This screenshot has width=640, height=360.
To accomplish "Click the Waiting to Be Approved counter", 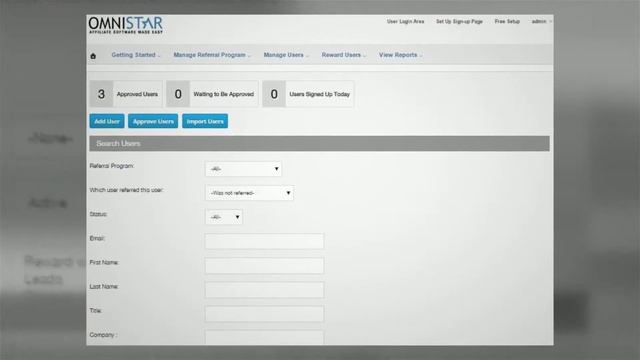I will [x=212, y=94].
